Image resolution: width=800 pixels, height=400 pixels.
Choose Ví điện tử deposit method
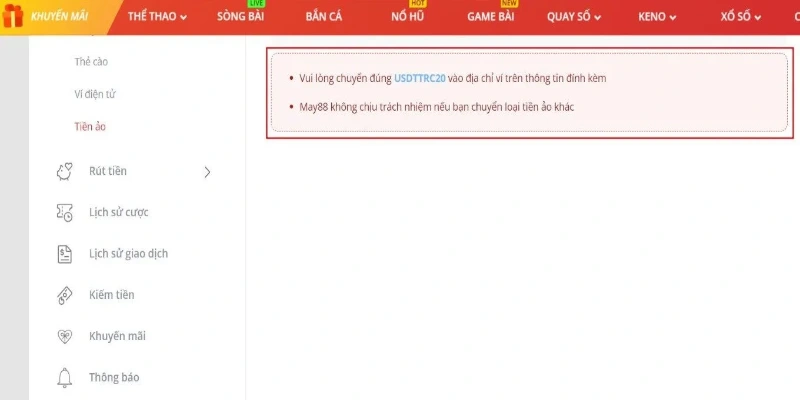click(x=96, y=94)
